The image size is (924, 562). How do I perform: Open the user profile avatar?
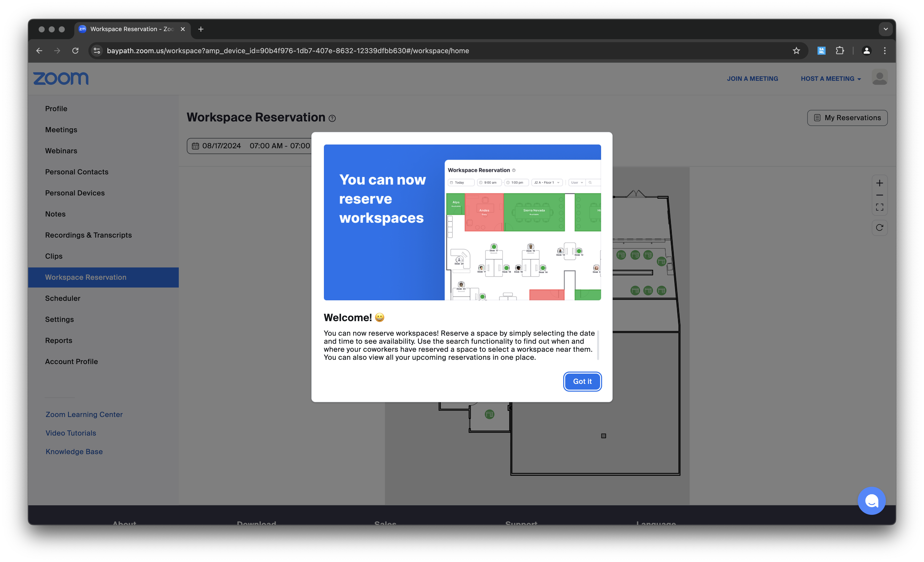[x=879, y=78]
